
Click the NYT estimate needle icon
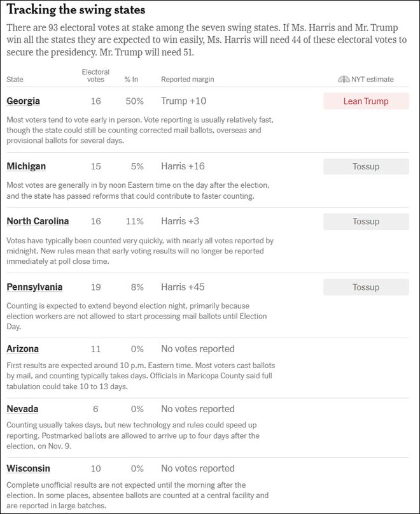(344, 80)
